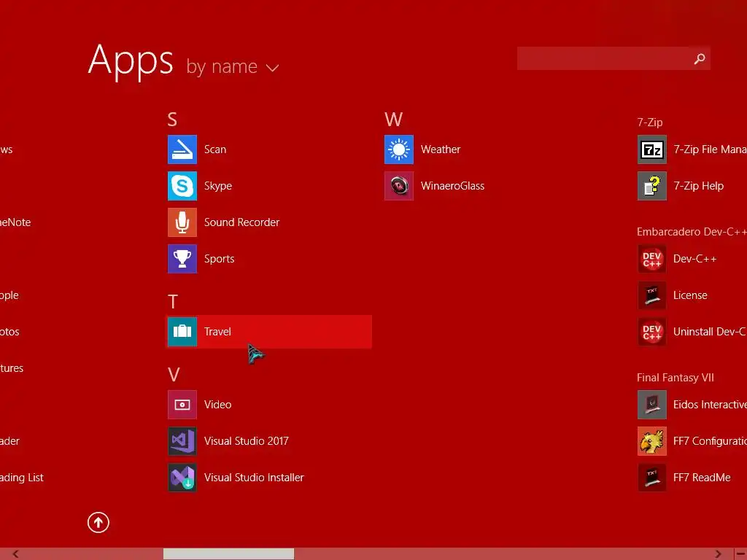The height and width of the screenshot is (560, 747).
Task: Open the Sound Recorder microphone icon
Action: coord(182,222)
